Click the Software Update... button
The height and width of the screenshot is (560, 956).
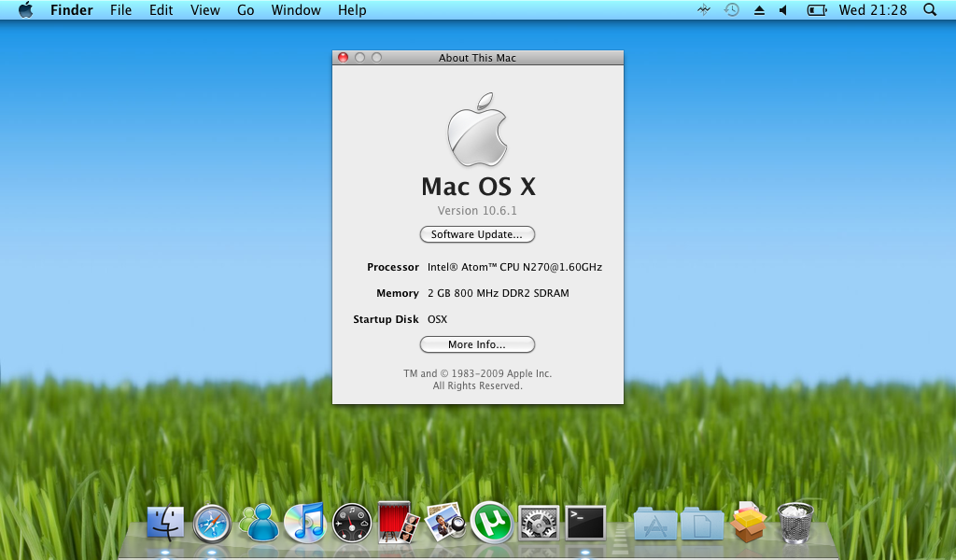(477, 234)
